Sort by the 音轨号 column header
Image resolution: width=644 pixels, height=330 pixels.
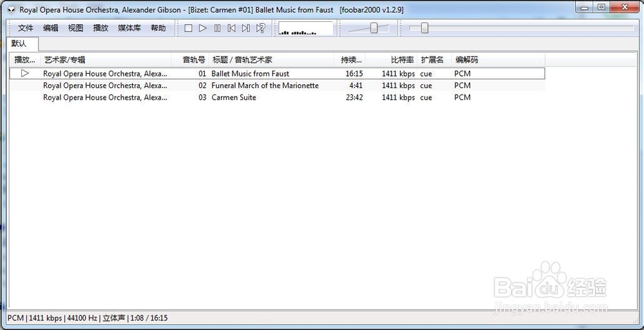pos(190,60)
